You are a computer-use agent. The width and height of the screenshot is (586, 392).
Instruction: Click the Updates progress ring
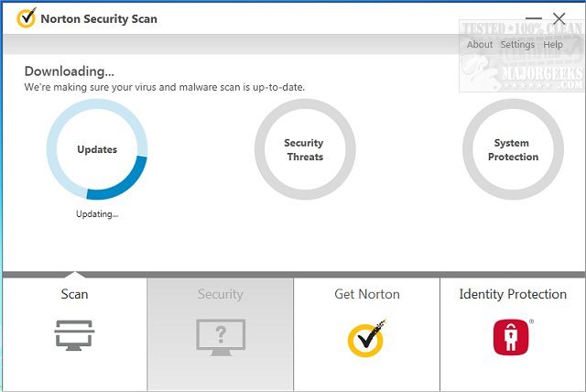point(97,150)
